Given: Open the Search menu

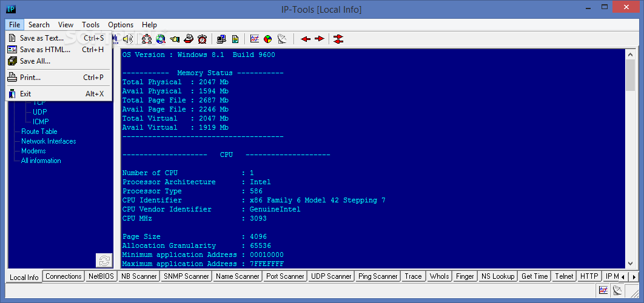Looking at the screenshot, I should [x=39, y=25].
